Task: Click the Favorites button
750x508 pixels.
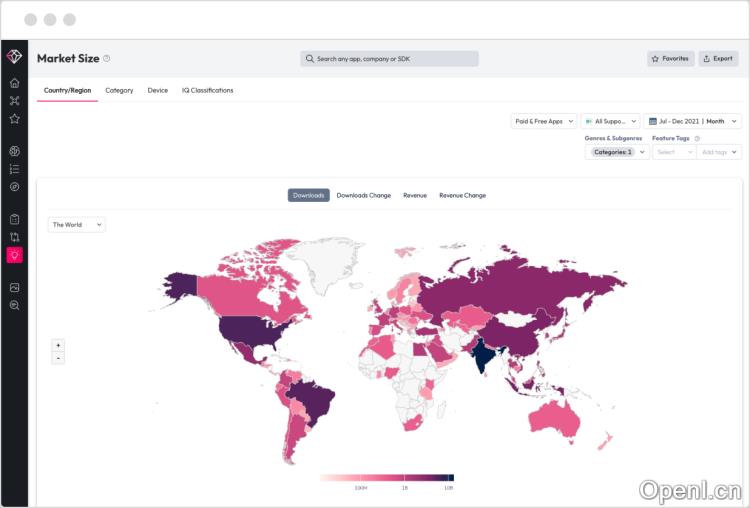Action: point(671,58)
